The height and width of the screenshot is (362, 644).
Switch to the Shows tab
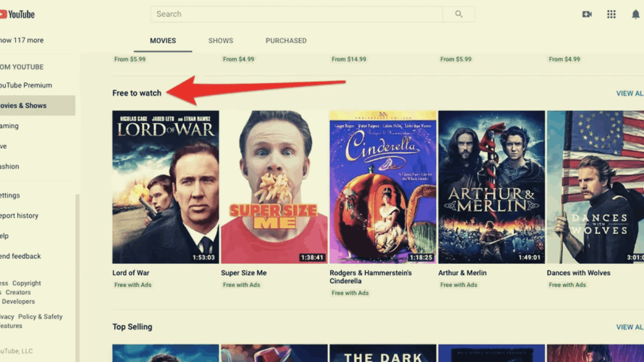[x=221, y=41]
